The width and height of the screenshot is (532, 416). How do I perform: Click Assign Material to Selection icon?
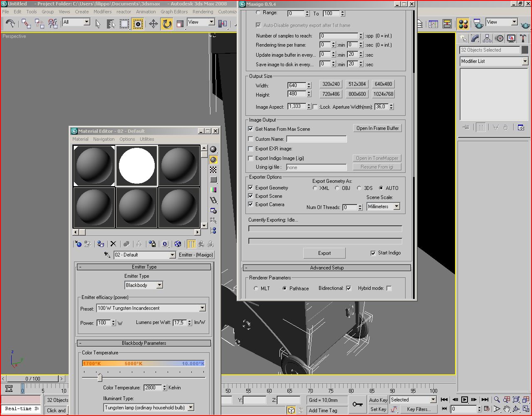pos(101,244)
